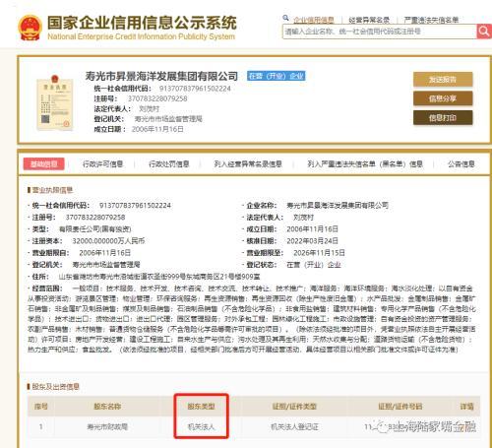Image resolution: width=492 pixels, height=448 pixels.
Task: Select the 经营异常名录 search category
Action: (369, 20)
